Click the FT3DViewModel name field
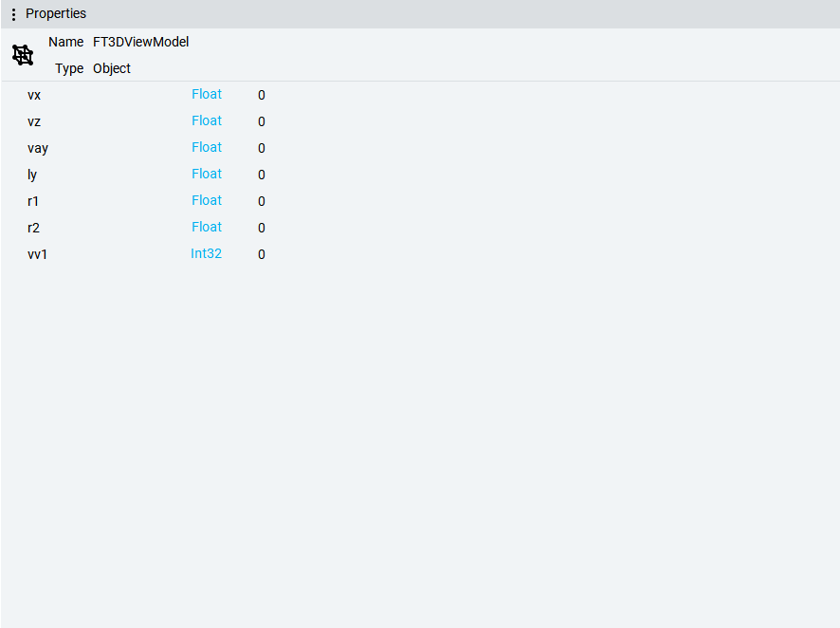 click(140, 42)
